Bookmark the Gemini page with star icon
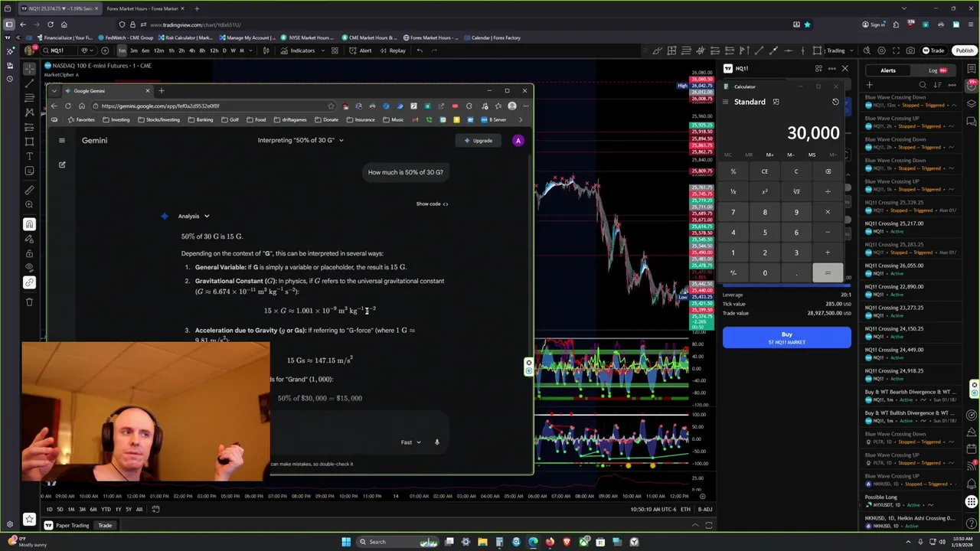 tap(331, 106)
